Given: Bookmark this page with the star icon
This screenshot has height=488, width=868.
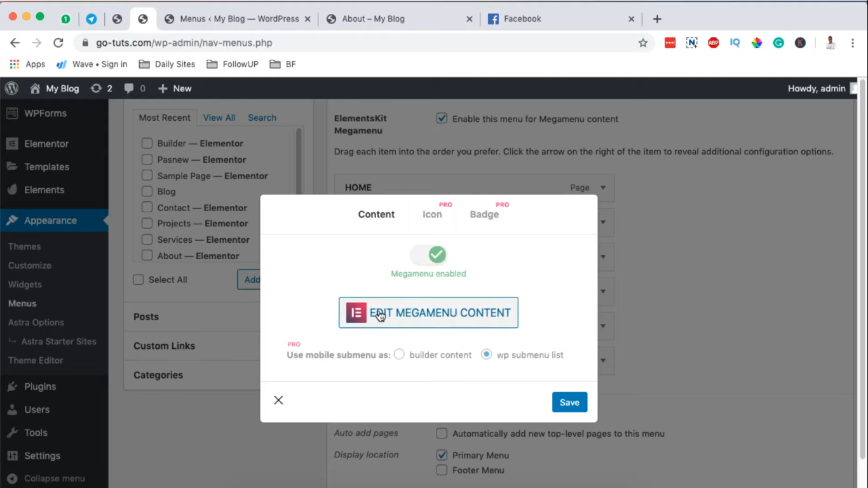Looking at the screenshot, I should [x=643, y=43].
